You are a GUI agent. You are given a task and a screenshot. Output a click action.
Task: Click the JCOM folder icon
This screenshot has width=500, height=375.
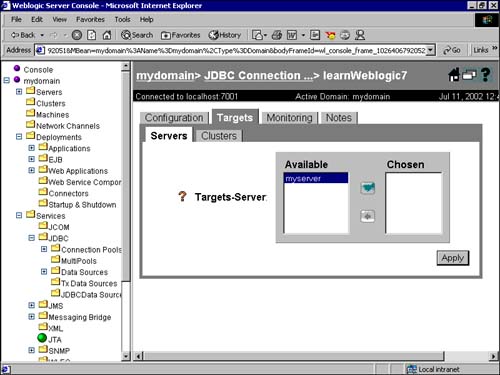43,225
